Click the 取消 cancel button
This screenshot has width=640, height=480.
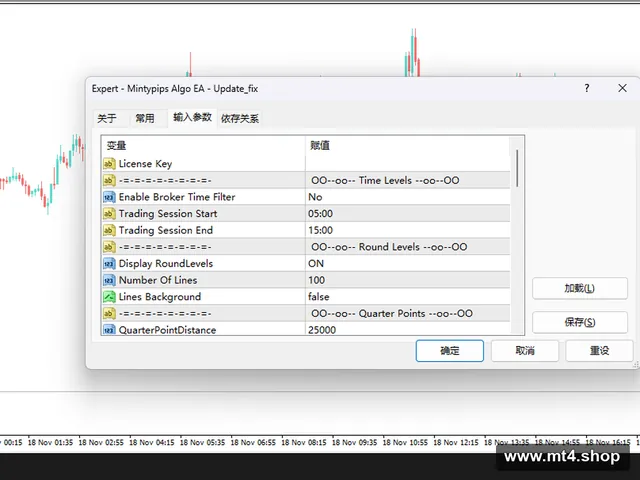point(525,351)
